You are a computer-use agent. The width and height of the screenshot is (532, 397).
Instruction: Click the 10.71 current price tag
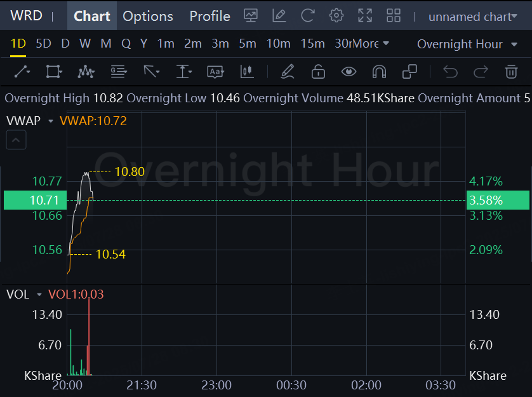coord(36,200)
